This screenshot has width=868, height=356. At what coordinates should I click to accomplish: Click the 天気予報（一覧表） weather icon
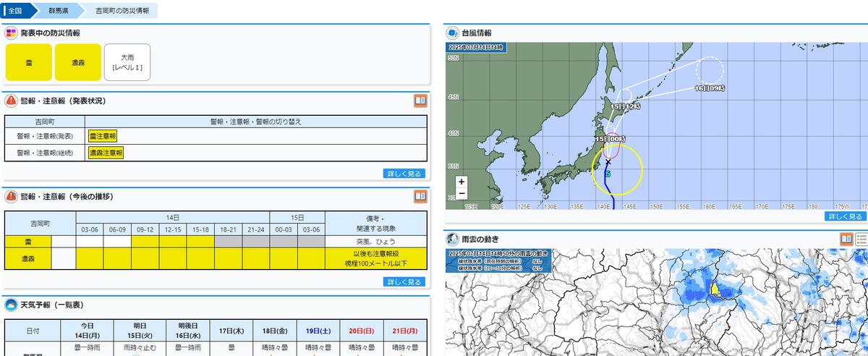(12, 305)
